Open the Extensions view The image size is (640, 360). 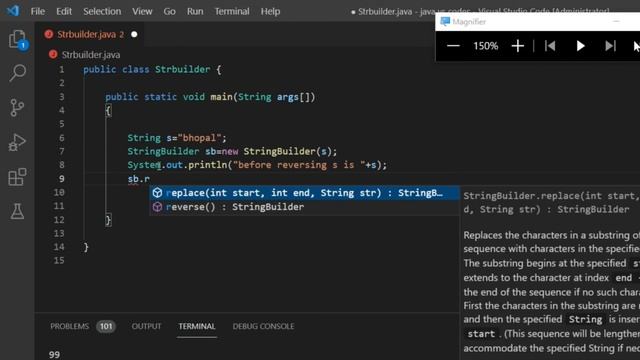17,177
